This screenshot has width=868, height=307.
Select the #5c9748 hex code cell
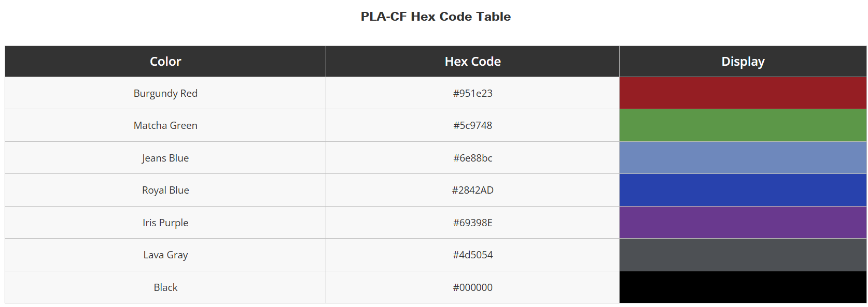(472, 125)
